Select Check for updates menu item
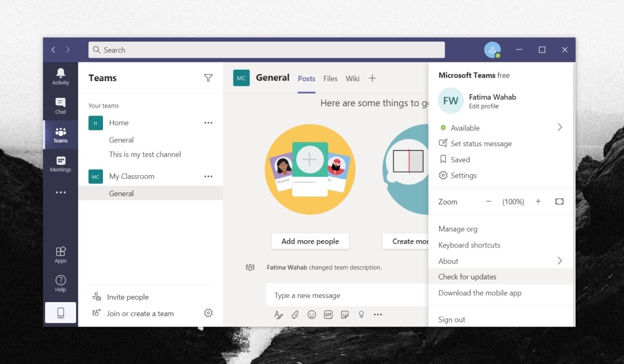Viewport: 624px width, 364px height. coord(467,277)
